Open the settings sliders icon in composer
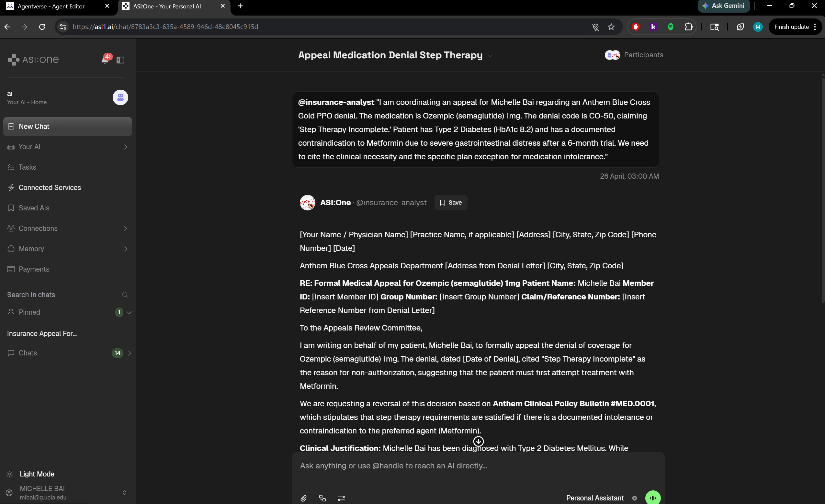 (341, 498)
